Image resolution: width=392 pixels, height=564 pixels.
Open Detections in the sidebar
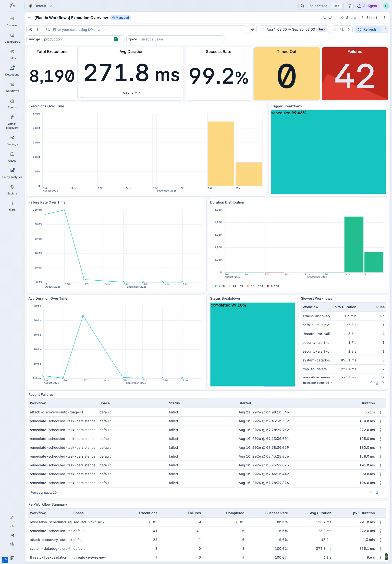pos(12,71)
